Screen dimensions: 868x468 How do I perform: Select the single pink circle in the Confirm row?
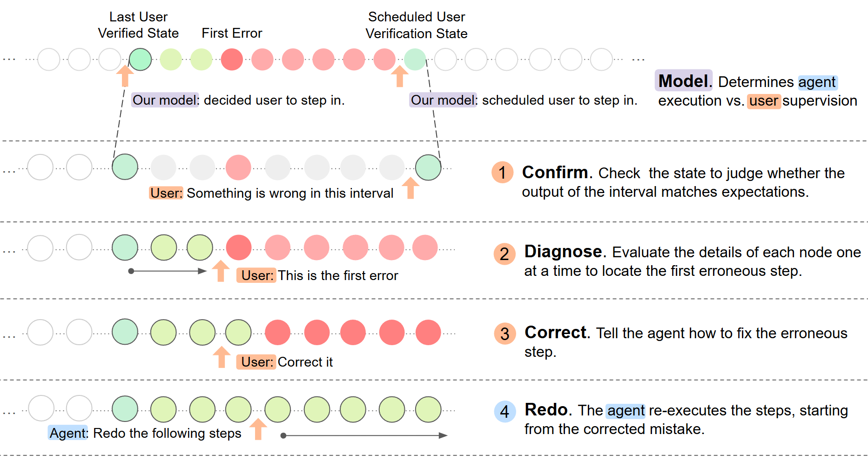pyautogui.click(x=238, y=167)
